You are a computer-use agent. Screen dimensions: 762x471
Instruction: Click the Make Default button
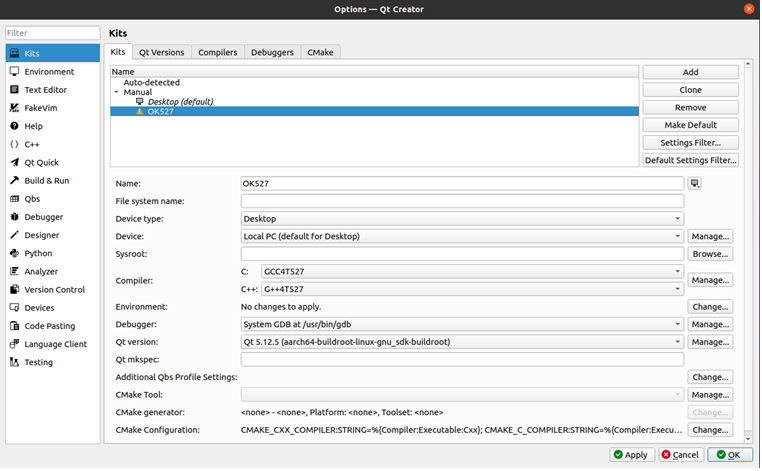(x=691, y=125)
